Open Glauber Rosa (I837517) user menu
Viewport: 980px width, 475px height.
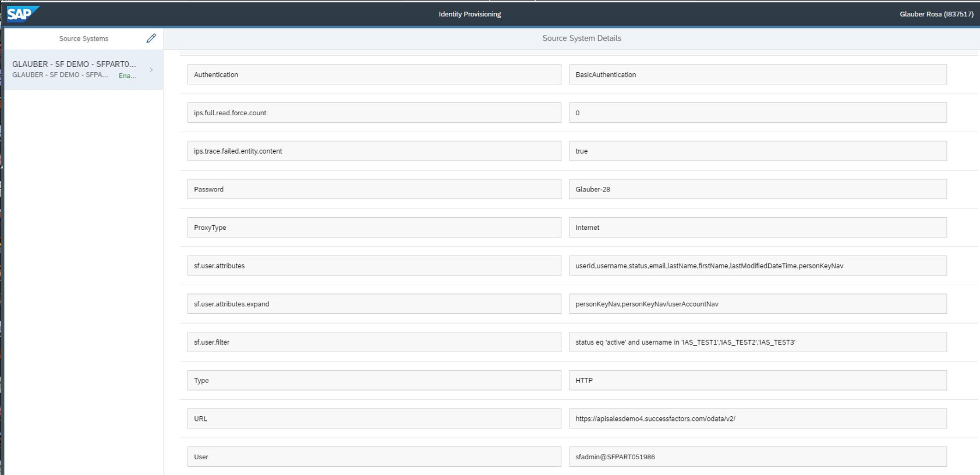[936, 14]
